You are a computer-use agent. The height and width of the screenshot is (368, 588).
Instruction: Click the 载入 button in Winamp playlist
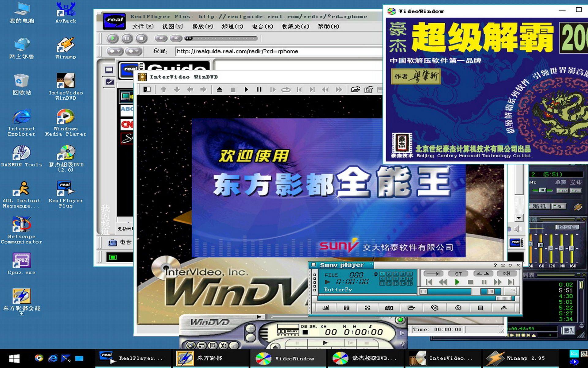(568, 330)
